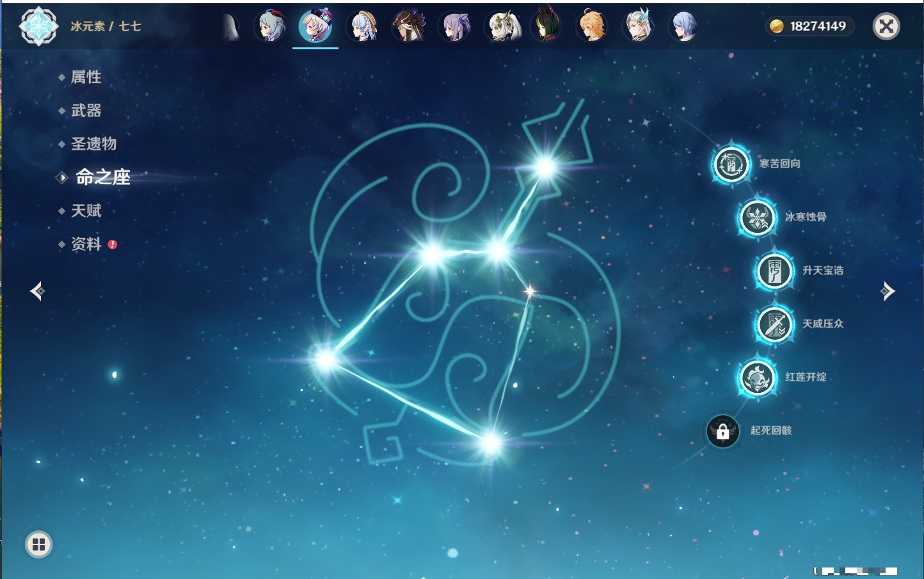
Task: Open the 红莲开绽 constellation icon
Action: pyautogui.click(x=757, y=377)
